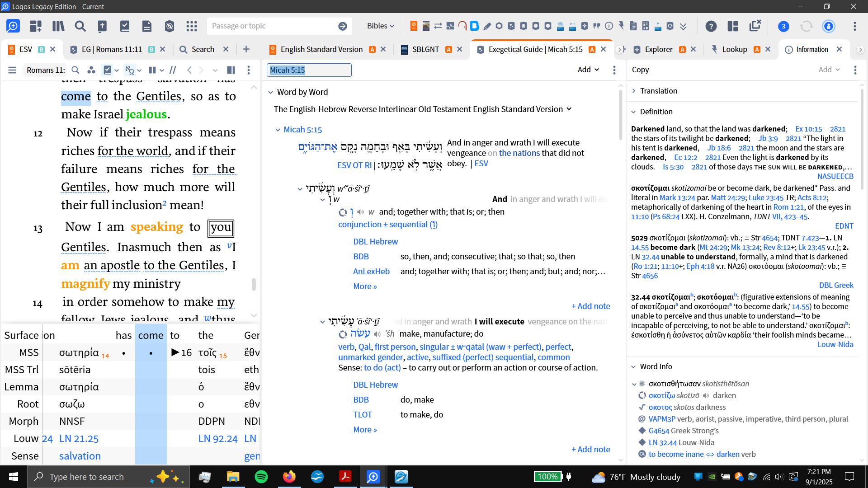
Task: Toggle the Multiple Resources view in ESV panel
Action: (x=152, y=70)
